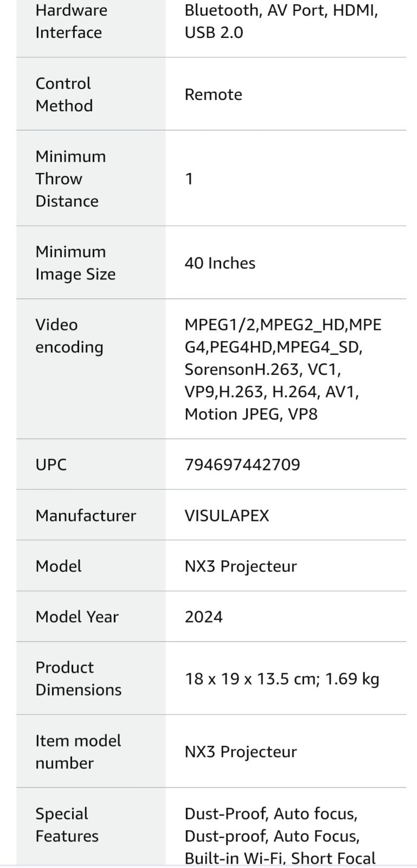
Task: Select the Product Dimensions label
Action: pos(79,679)
